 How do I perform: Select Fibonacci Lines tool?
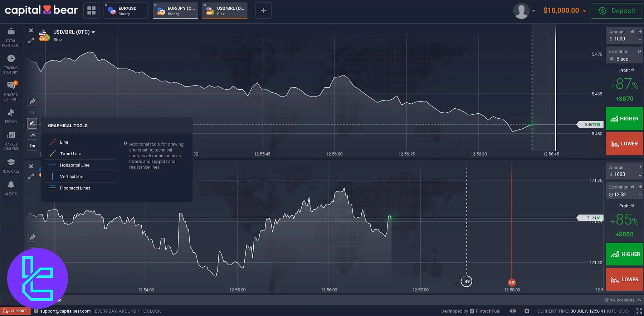[x=80, y=188]
